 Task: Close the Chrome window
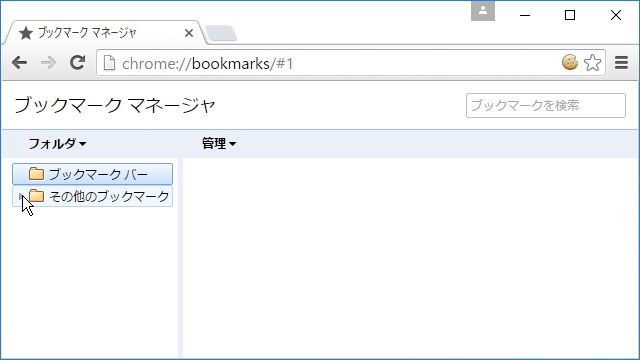(x=616, y=15)
